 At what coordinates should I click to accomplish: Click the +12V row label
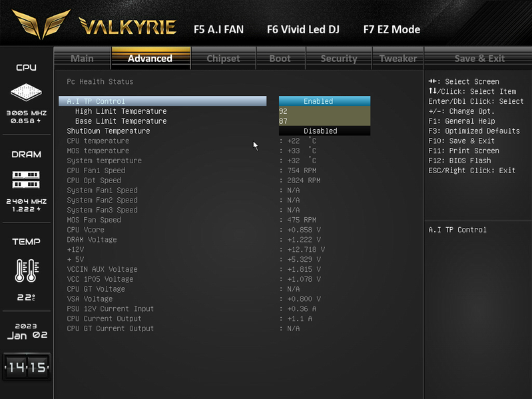click(75, 249)
